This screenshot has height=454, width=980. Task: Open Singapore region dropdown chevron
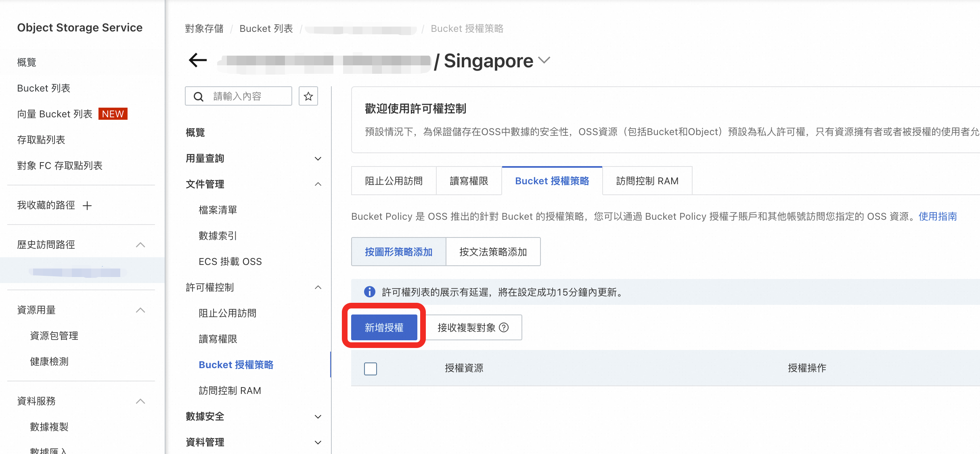pyautogui.click(x=544, y=60)
